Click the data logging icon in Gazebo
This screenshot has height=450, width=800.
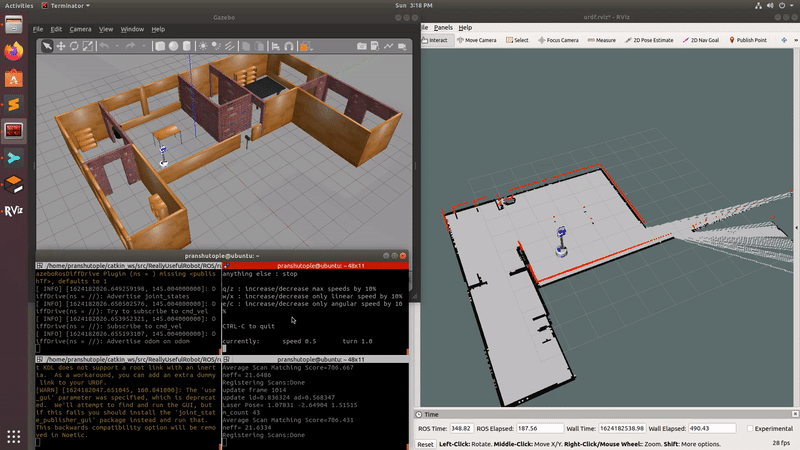click(x=375, y=46)
